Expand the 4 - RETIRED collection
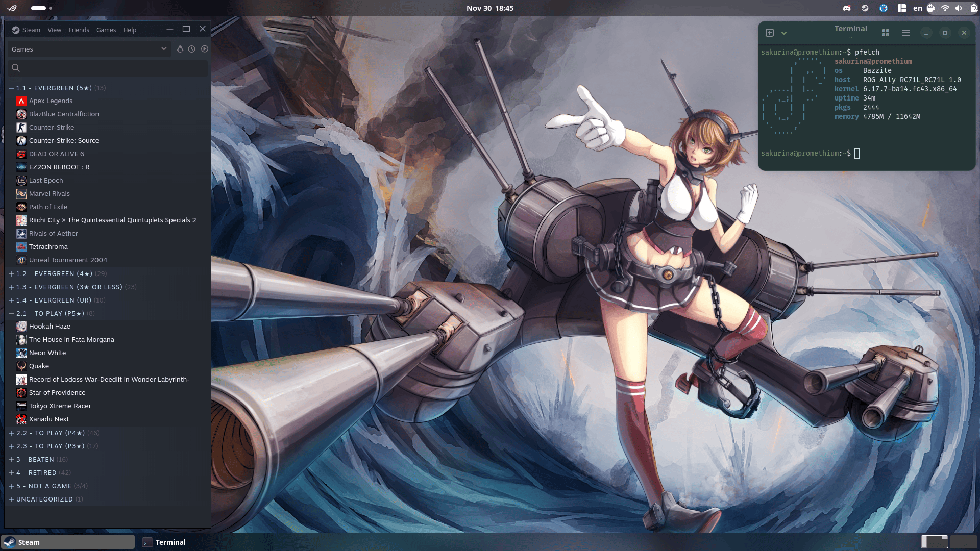Viewport: 980px width, 551px height. (11, 473)
